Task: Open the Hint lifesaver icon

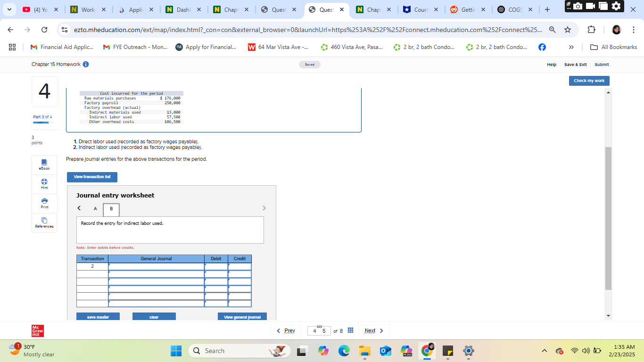Action: (x=44, y=181)
